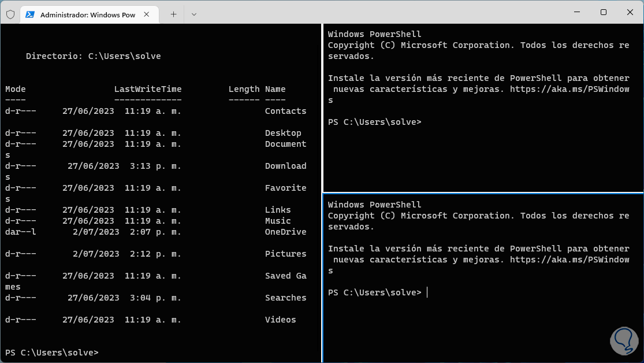Image resolution: width=644 pixels, height=363 pixels.
Task: Close the Administrador: Windows PowerShell tab
Action: click(x=148, y=14)
